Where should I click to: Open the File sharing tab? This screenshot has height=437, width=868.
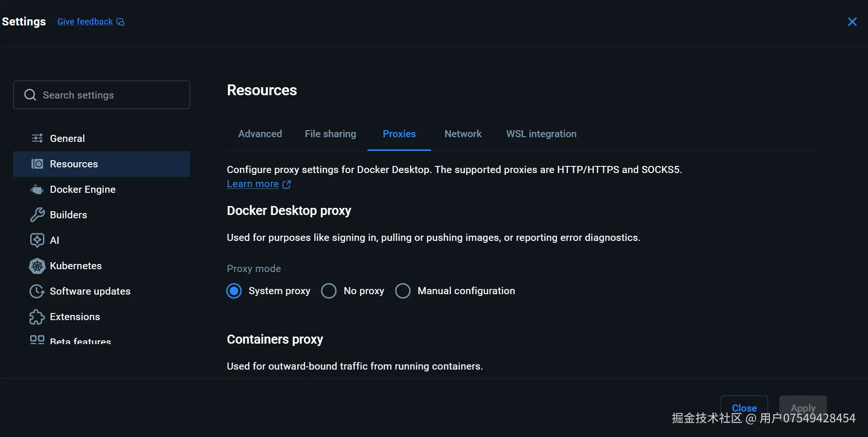(x=330, y=134)
